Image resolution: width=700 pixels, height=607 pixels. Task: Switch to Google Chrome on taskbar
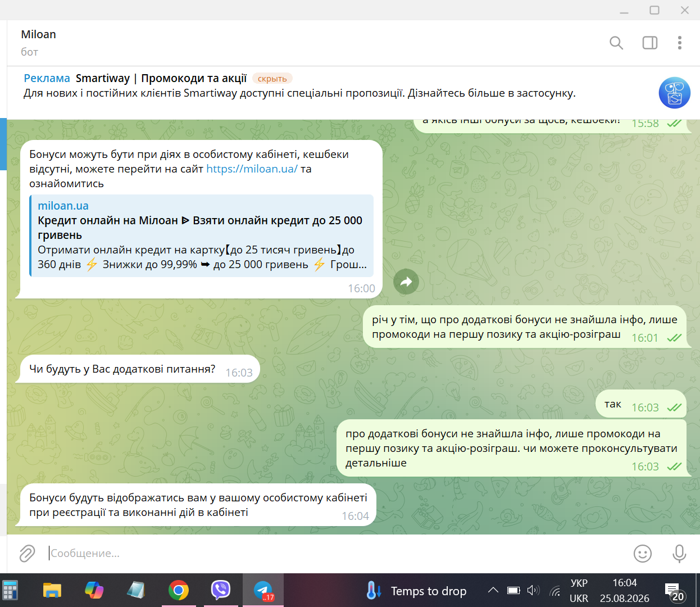pos(179,590)
